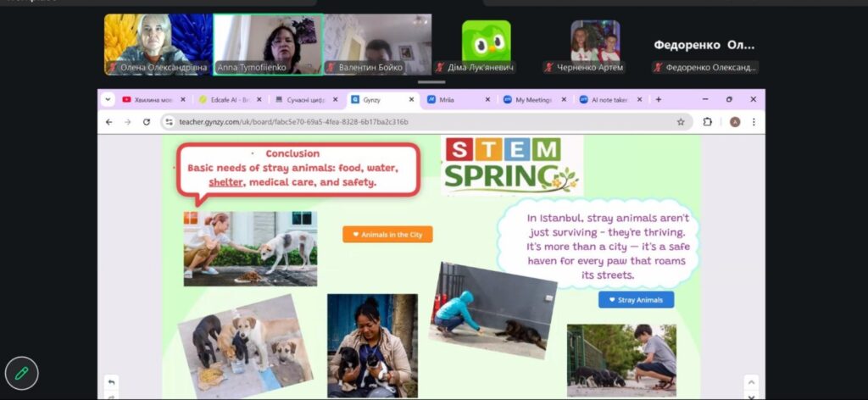Open the Chrome profile avatar
The height and width of the screenshot is (400, 868).
pos(735,122)
